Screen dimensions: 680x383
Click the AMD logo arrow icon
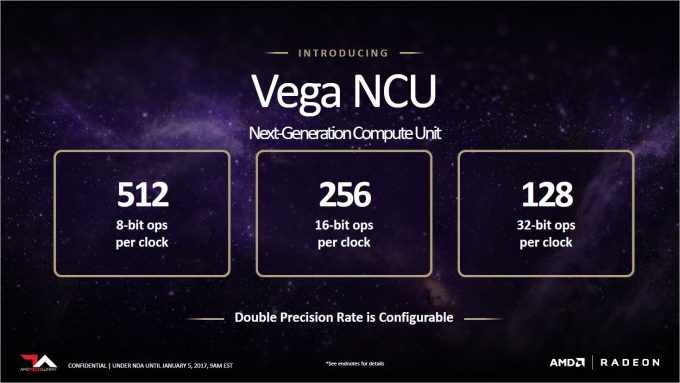(x=580, y=362)
